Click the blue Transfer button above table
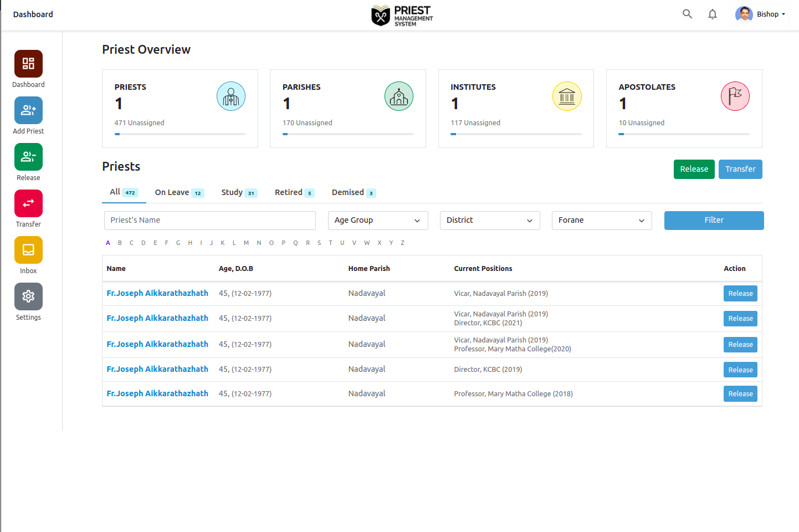 740,170
